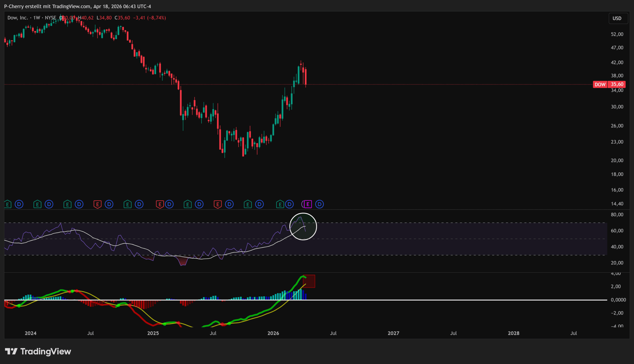Click the TradingView logo at bottom left

pyautogui.click(x=38, y=351)
